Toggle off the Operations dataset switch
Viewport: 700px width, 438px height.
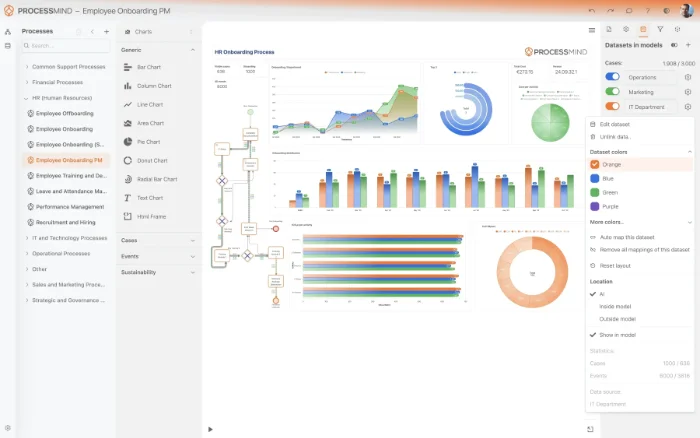(612, 77)
